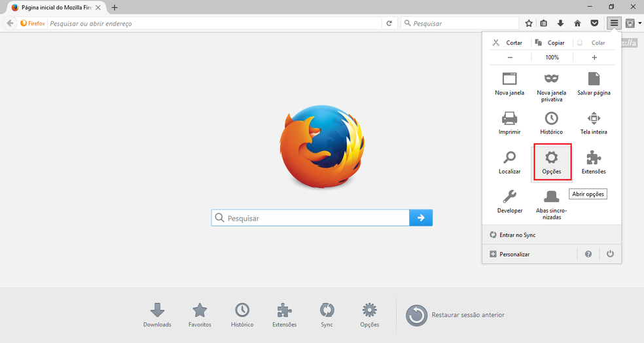Open Opções shortcut at page bottom
Image resolution: width=644 pixels, height=343 pixels.
370,315
